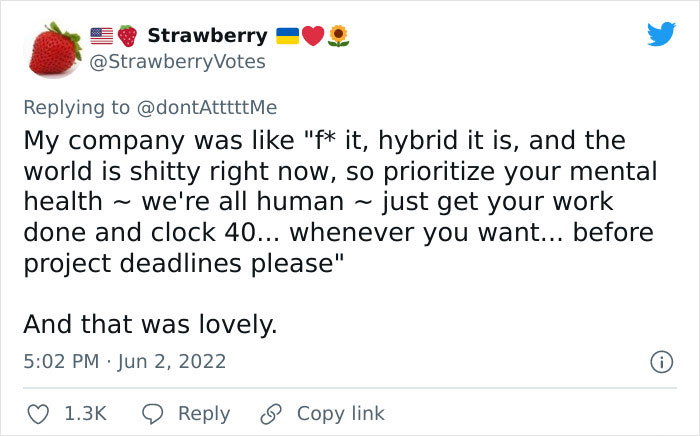The width and height of the screenshot is (700, 436).
Task: Click the Ukraine flag emoji
Action: pos(288,36)
